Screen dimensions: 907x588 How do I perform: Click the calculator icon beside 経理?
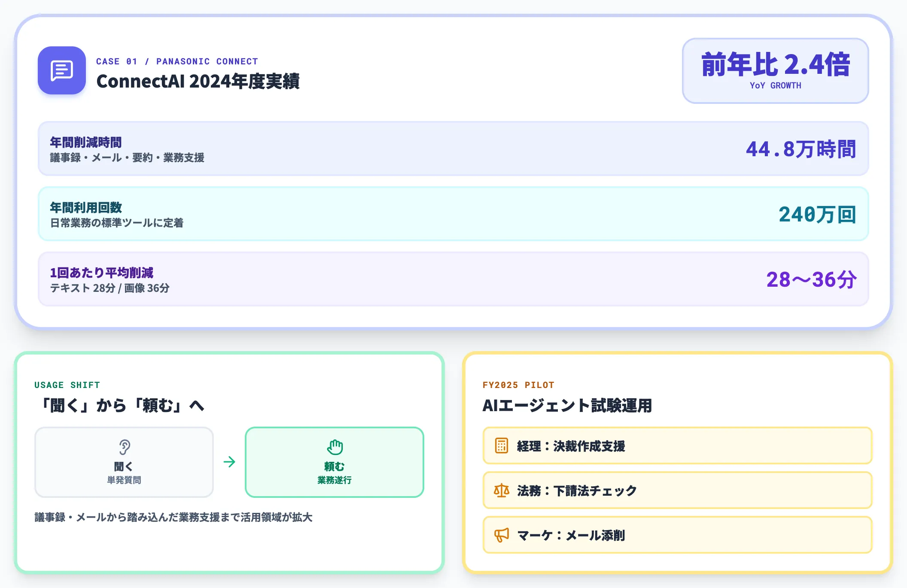pos(501,446)
